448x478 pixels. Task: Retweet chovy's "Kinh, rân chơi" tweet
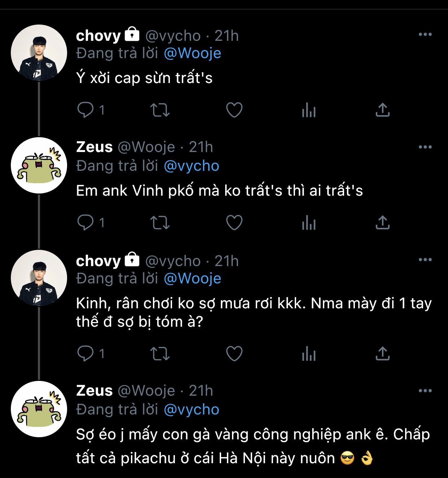click(159, 354)
